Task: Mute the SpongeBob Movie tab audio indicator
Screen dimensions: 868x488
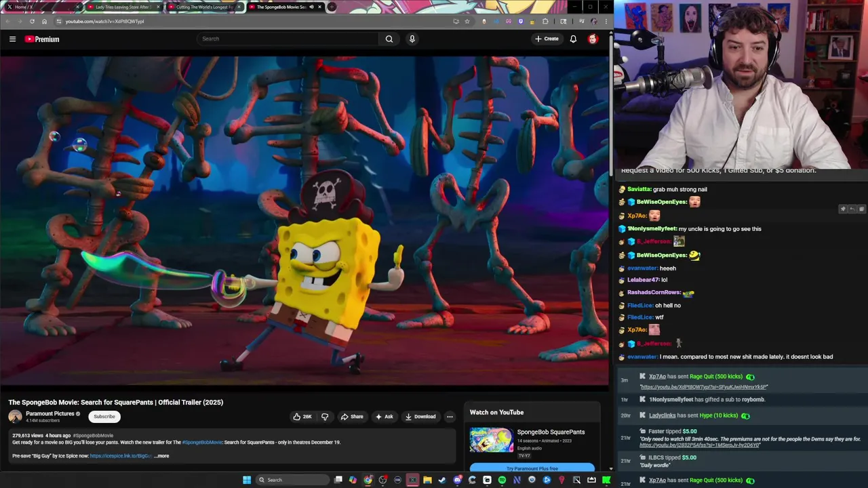Action: (311, 7)
